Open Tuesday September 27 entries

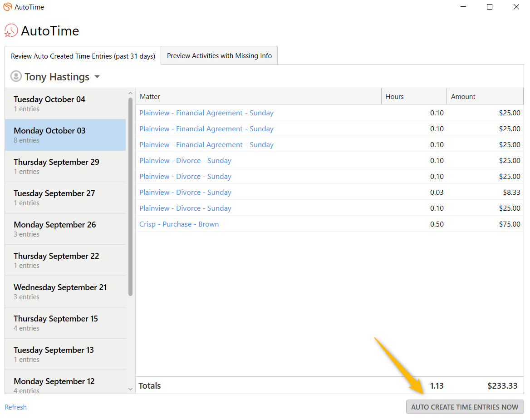pyautogui.click(x=65, y=198)
